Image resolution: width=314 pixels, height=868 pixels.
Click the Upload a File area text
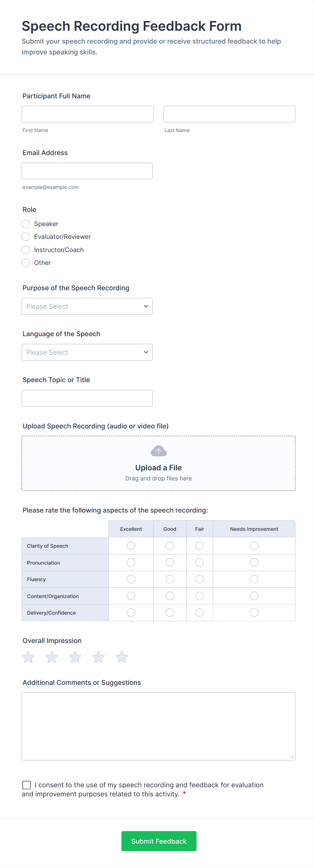(158, 468)
